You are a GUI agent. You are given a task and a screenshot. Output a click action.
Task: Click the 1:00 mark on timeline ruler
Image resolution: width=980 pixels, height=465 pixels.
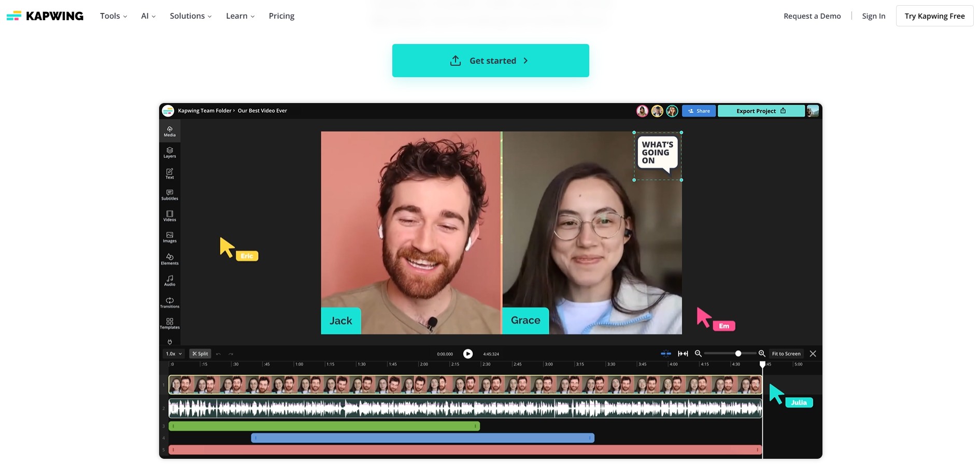tap(299, 365)
